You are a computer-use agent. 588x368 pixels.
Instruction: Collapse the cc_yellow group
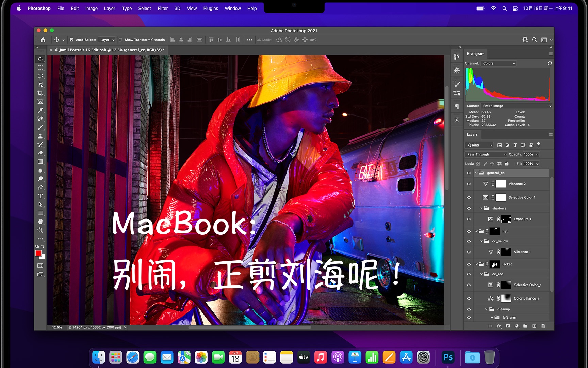click(481, 241)
